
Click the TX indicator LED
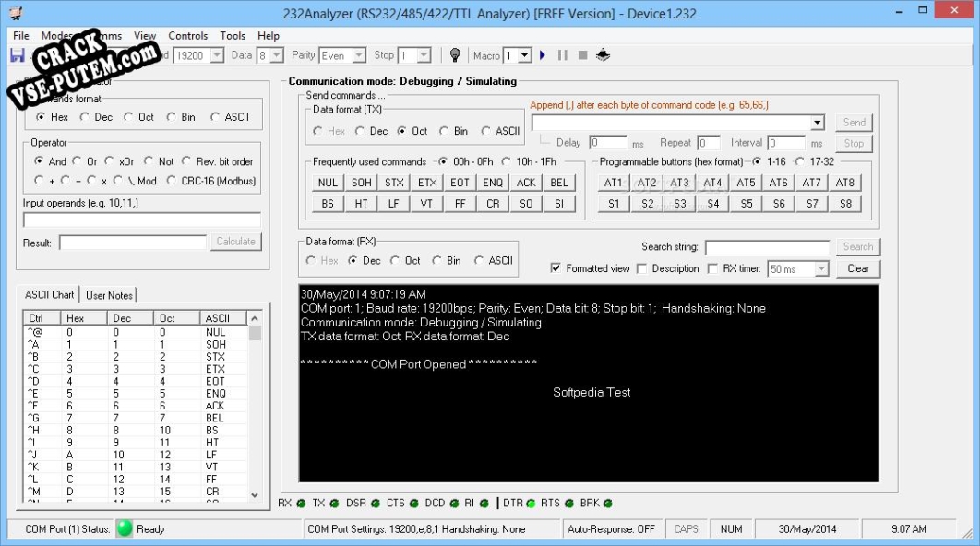334,503
